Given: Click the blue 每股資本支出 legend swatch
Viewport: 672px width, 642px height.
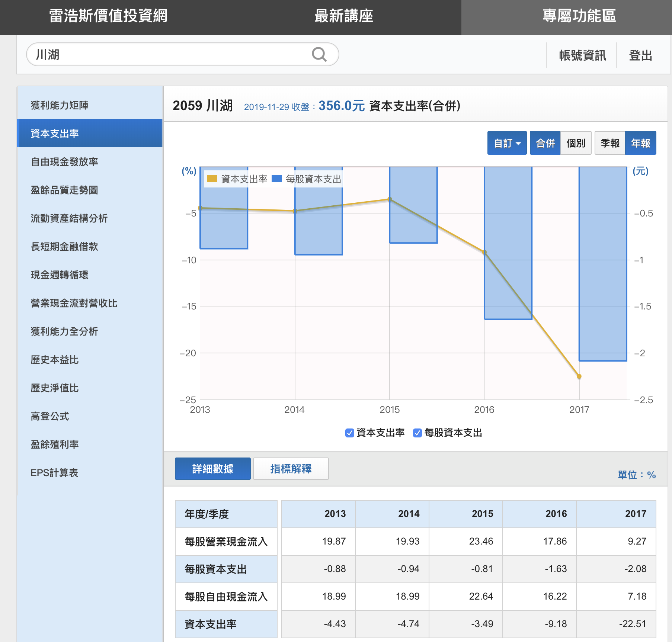Looking at the screenshot, I should pos(277,179).
